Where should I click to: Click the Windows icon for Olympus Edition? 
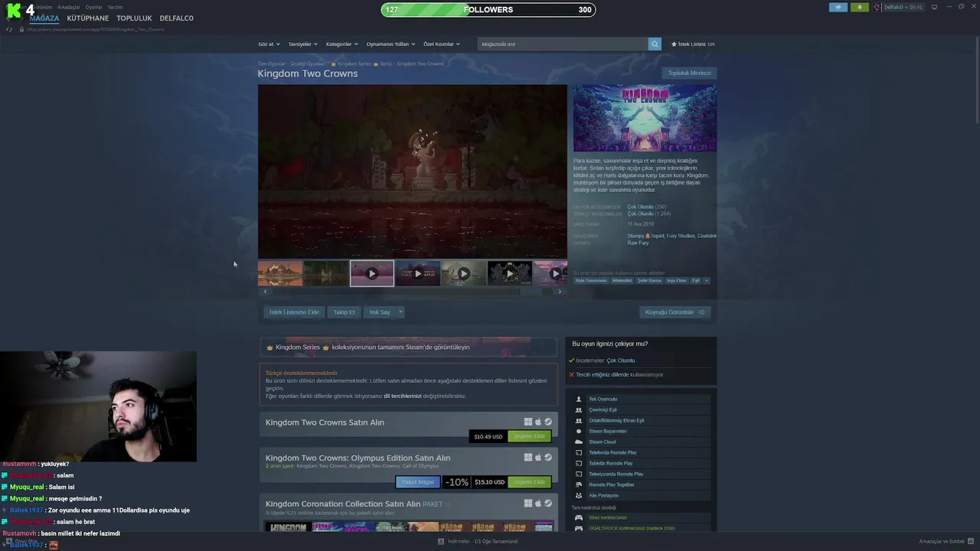click(528, 458)
